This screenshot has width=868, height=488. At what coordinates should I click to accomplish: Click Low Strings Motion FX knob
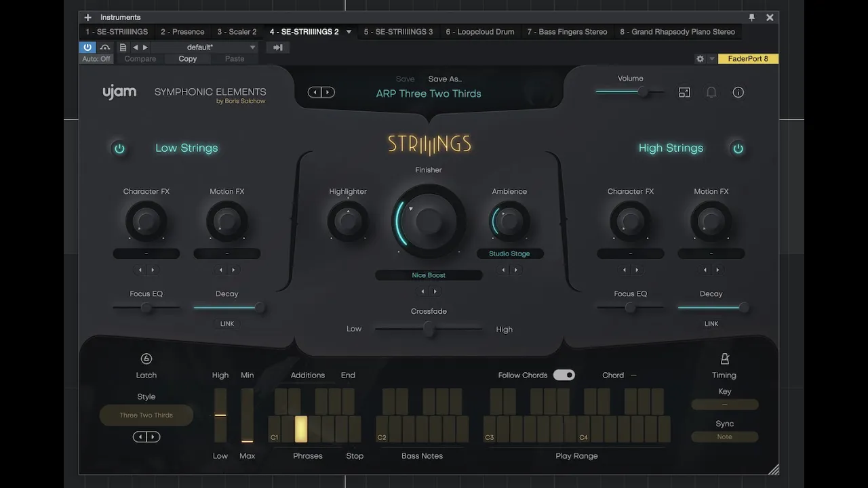pos(227,221)
